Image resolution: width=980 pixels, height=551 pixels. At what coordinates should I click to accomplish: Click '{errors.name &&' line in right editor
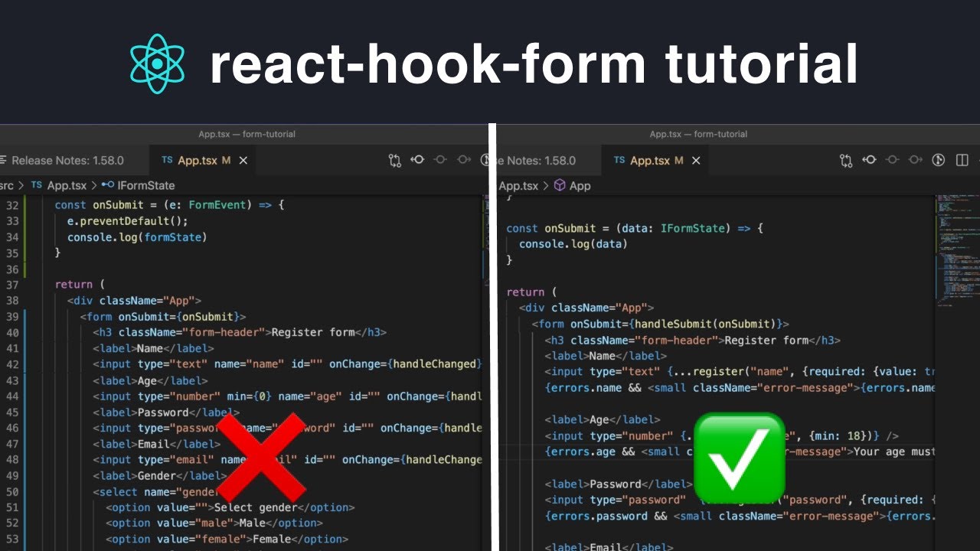click(x=740, y=388)
